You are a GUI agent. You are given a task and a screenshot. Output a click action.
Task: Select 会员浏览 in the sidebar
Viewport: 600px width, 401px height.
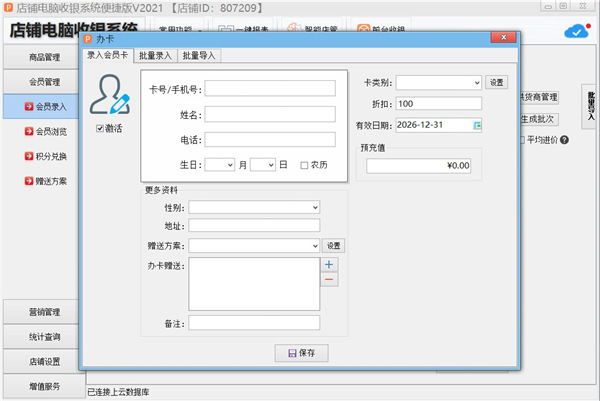coord(51,132)
